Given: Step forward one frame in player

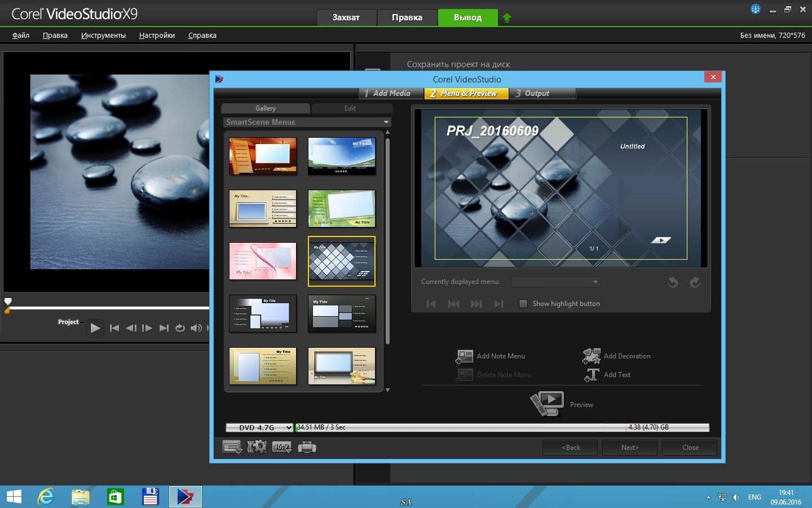Looking at the screenshot, I should pos(147,328).
